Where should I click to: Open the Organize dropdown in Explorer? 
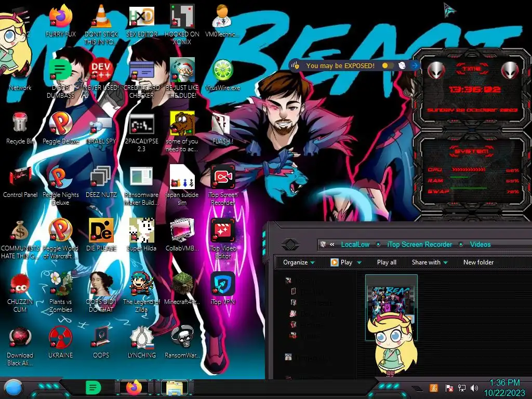[x=299, y=262]
